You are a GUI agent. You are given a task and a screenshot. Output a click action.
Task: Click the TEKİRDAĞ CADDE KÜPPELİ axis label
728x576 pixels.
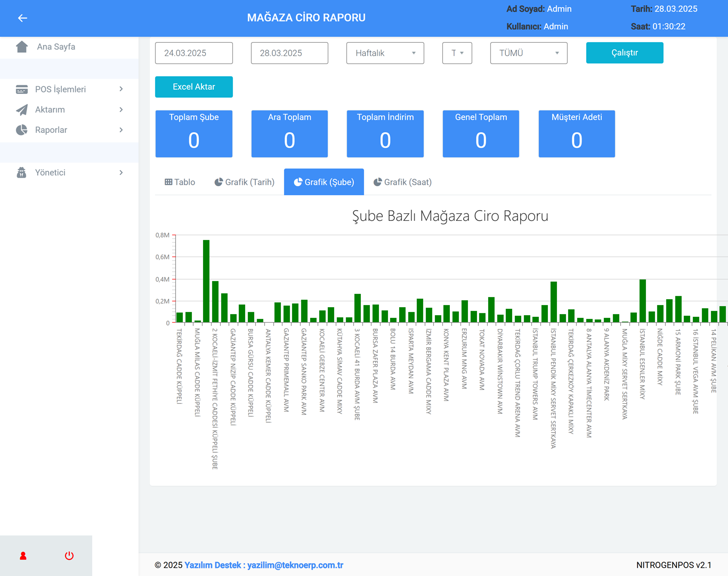180,367
